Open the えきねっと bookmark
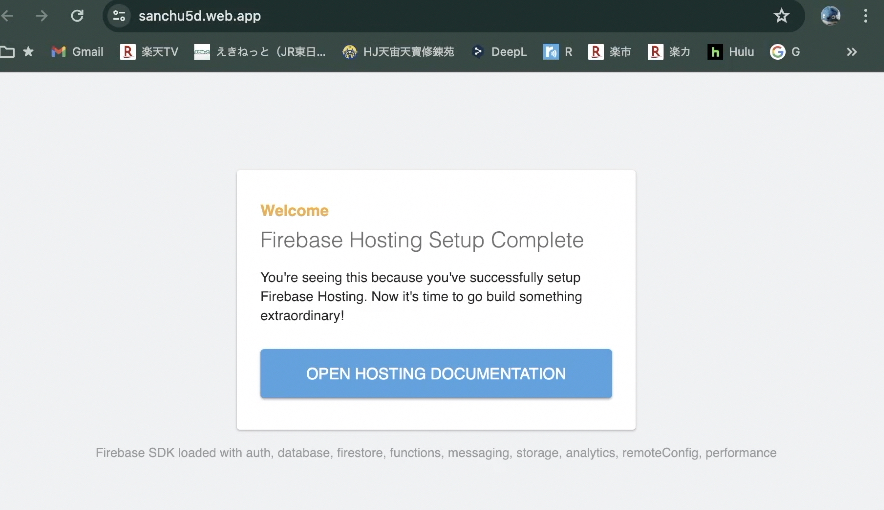884x510 pixels. [260, 52]
